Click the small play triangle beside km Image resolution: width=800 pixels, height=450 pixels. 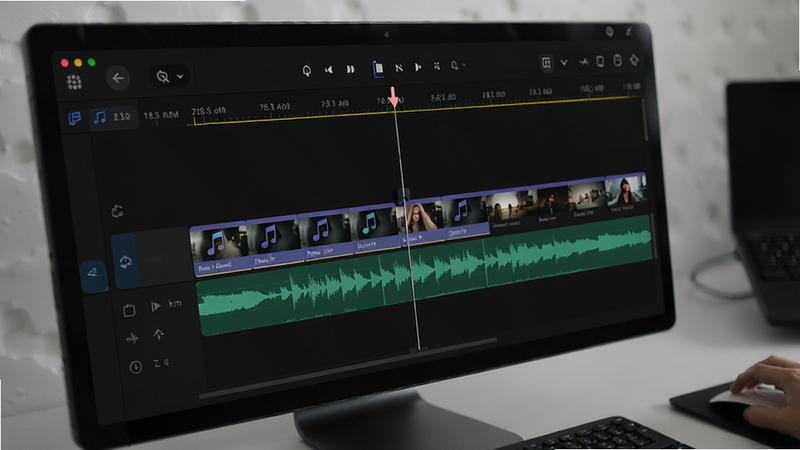point(156,306)
